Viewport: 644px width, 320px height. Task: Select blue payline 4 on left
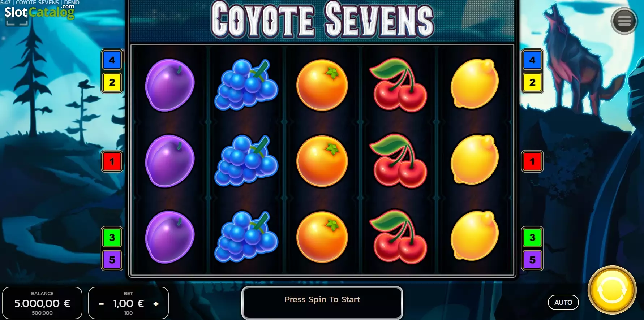click(x=112, y=60)
